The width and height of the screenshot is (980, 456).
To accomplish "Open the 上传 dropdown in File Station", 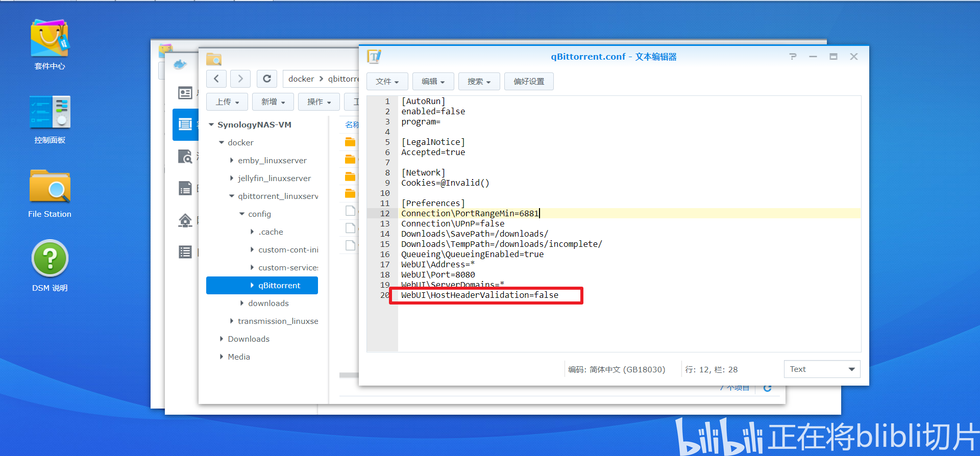I will [227, 102].
